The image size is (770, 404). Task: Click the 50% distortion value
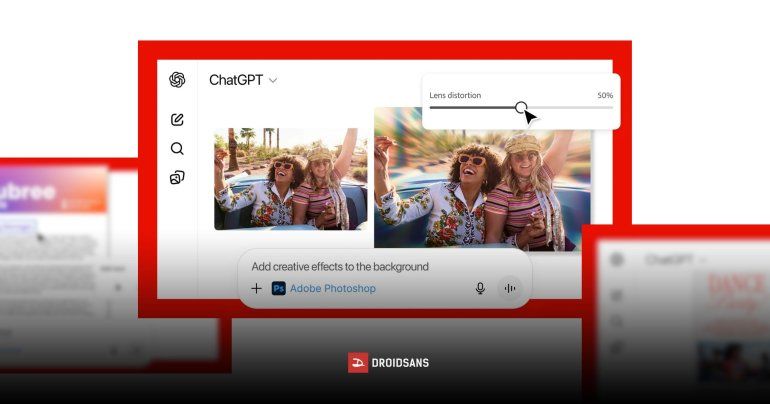605,95
